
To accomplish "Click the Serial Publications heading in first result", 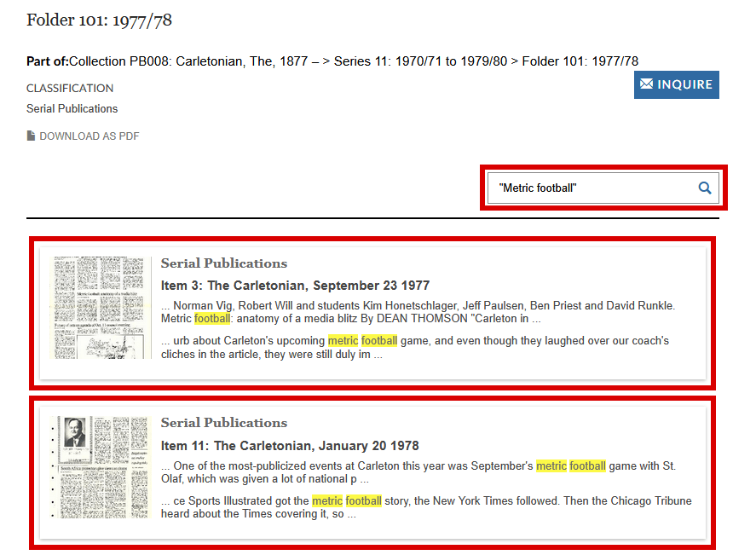I will coord(223,263).
